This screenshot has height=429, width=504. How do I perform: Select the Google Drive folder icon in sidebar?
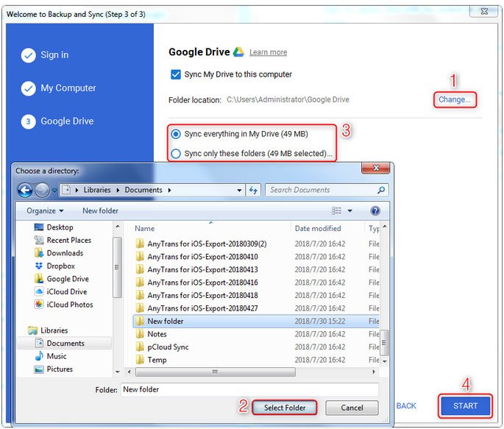tap(39, 279)
